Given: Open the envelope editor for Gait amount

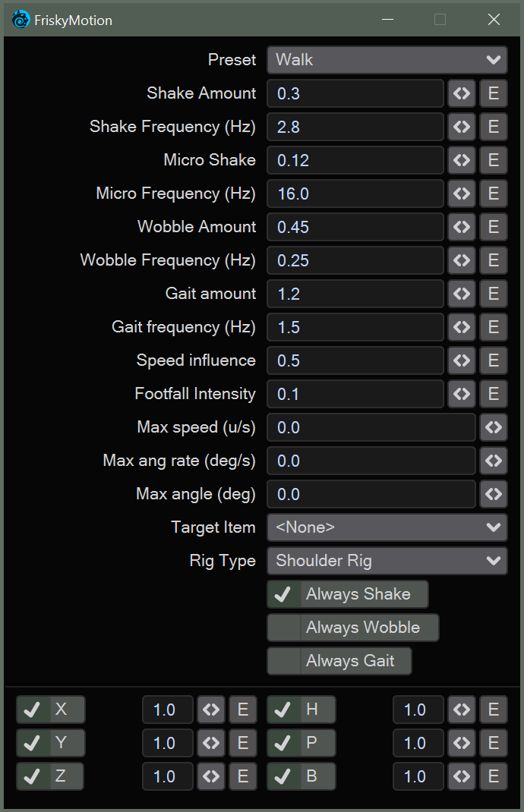Looking at the screenshot, I should click(x=494, y=294).
